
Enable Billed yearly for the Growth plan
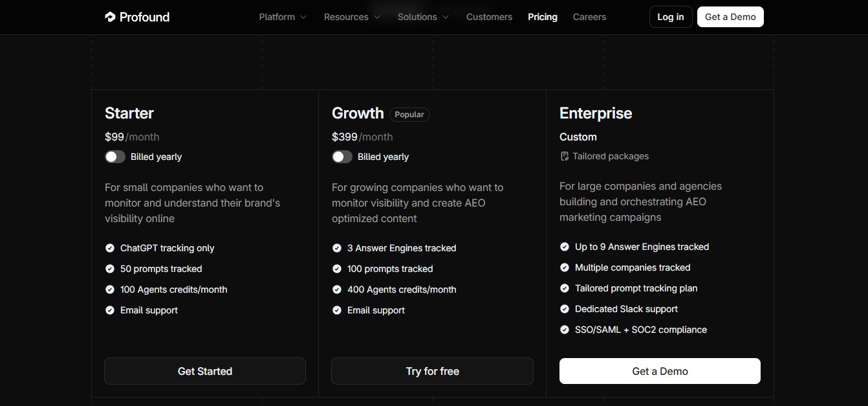tap(342, 157)
